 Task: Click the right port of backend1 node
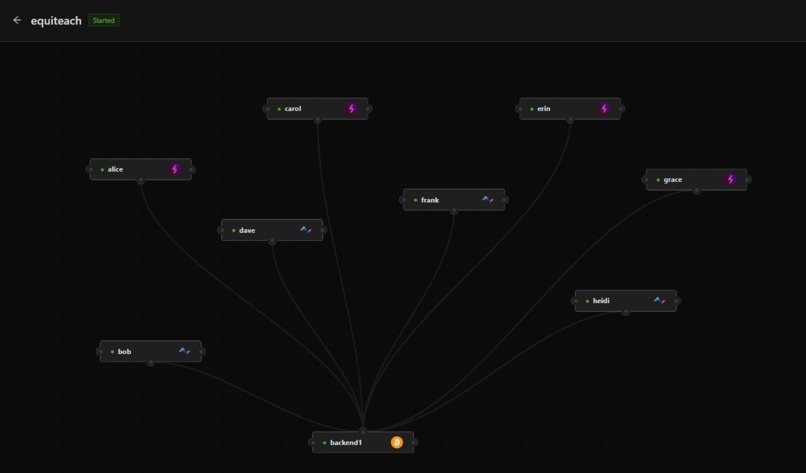click(x=414, y=443)
